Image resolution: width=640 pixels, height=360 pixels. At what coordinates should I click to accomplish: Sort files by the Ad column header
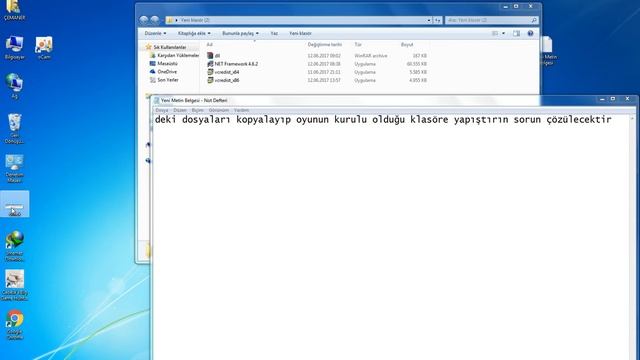pyautogui.click(x=209, y=44)
